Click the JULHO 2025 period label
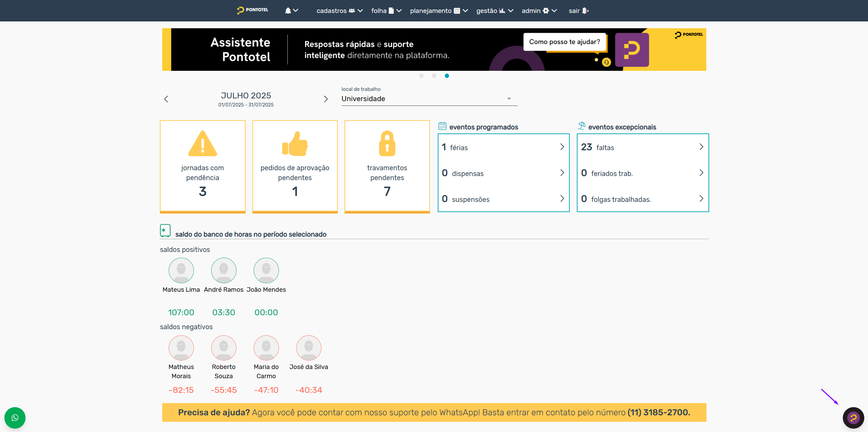 [246, 96]
